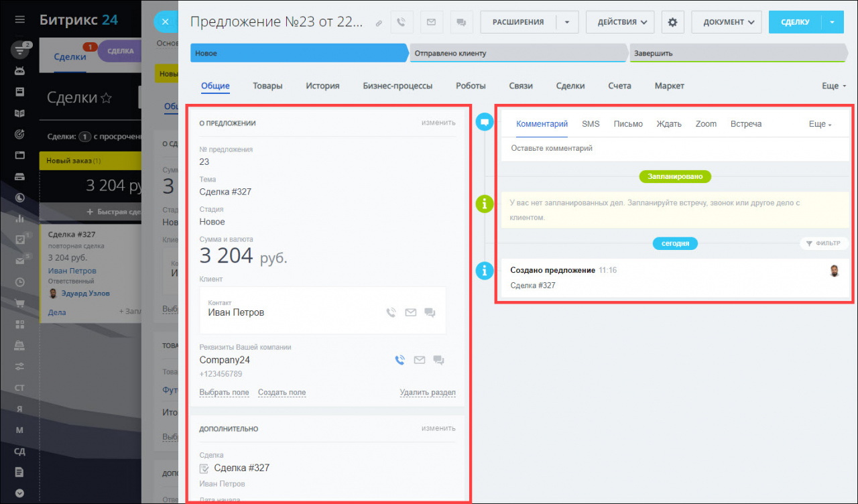Select the Встреча timeline tab
Viewport: 858px width, 504px height.
(x=746, y=124)
